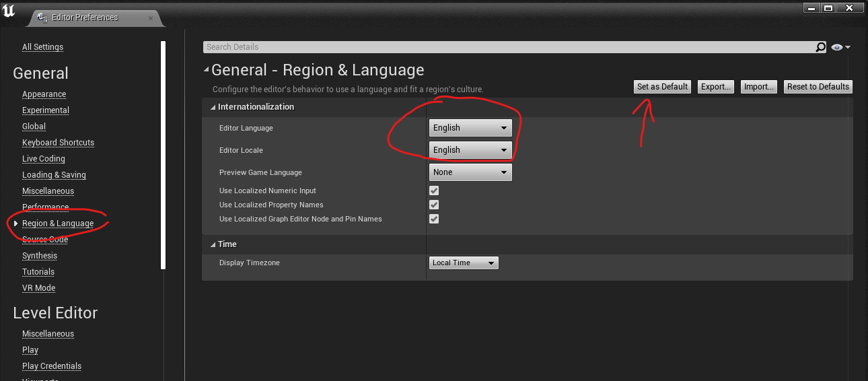
Task: Click the Set as Default button
Action: pyautogui.click(x=662, y=87)
